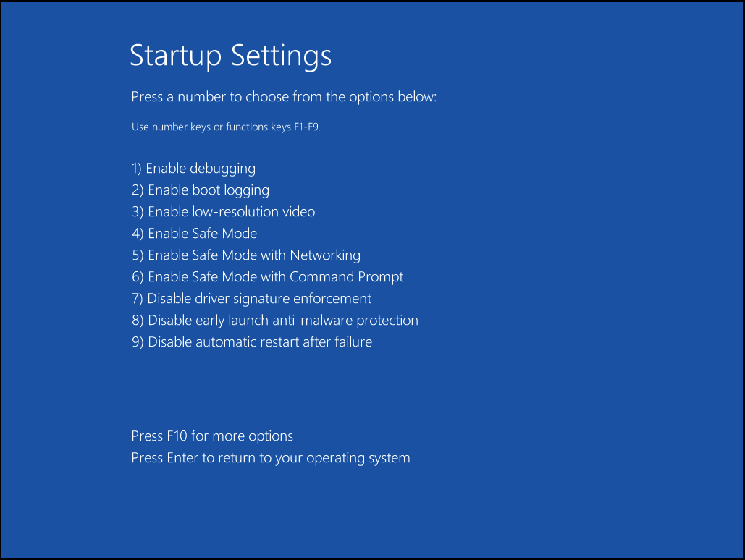Click the Enable Safe Mode entry
The width and height of the screenshot is (745, 560).
[x=194, y=234]
